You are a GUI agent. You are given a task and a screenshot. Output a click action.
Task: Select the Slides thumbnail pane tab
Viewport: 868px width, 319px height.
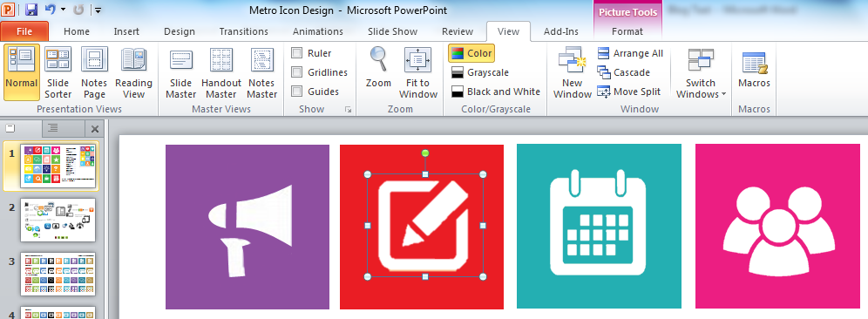tap(10, 128)
